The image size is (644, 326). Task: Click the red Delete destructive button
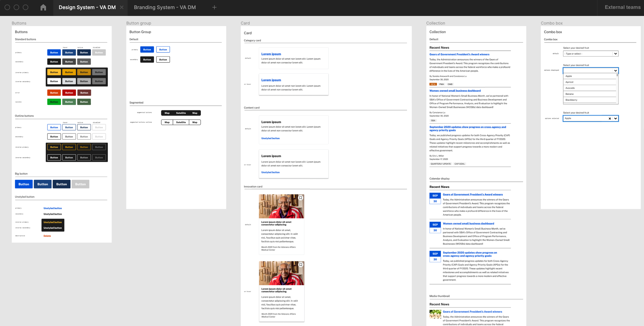[47, 236]
